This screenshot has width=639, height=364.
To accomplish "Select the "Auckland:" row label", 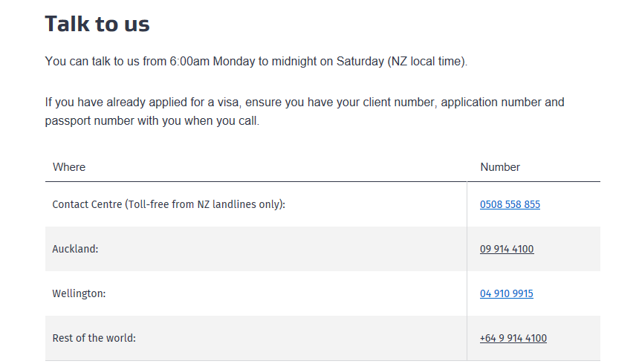I will [75, 249].
